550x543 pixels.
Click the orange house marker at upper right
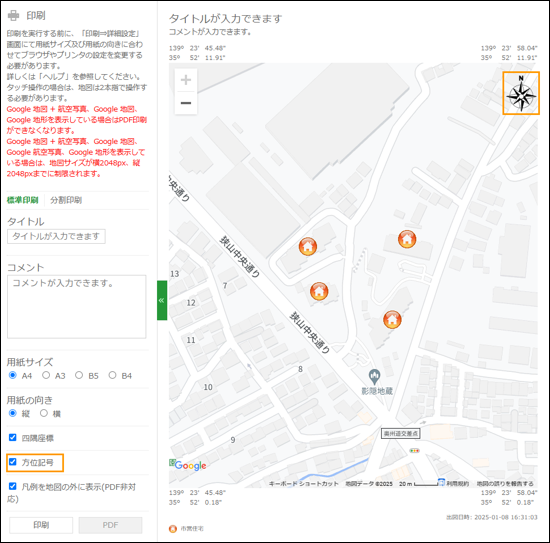tap(407, 239)
